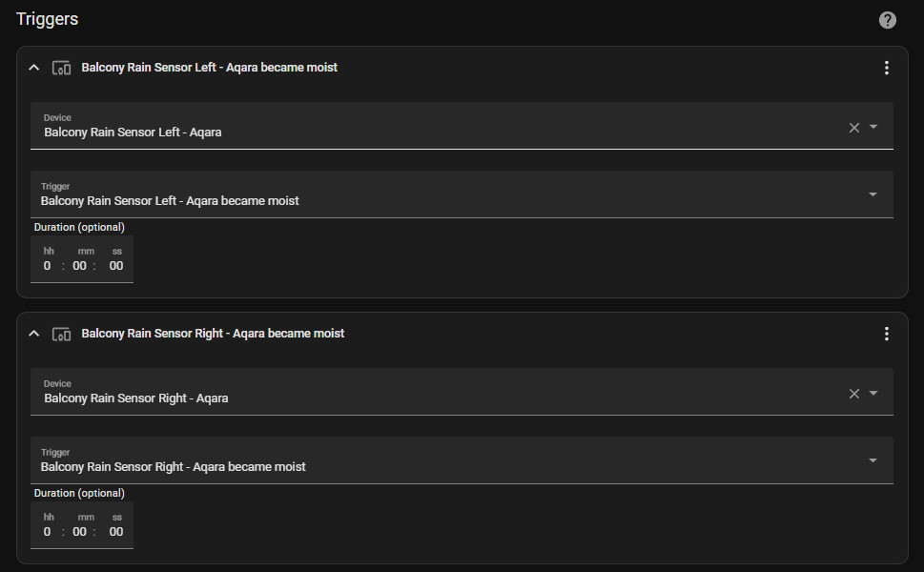Clear the Balcony Rain Sensor Left device selection
This screenshot has width=924, height=572.
[854, 128]
